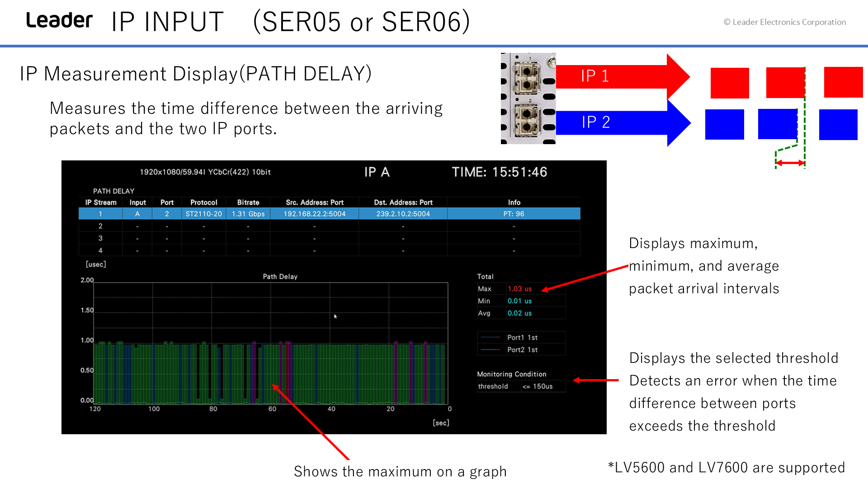868x488 pixels.
Task: Click the [sec] axis unit label
Action: [441, 423]
